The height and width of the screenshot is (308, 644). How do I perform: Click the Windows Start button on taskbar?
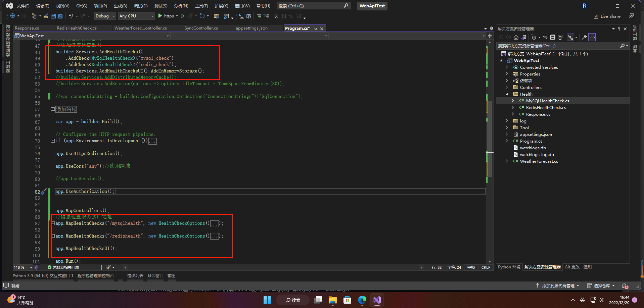267,300
